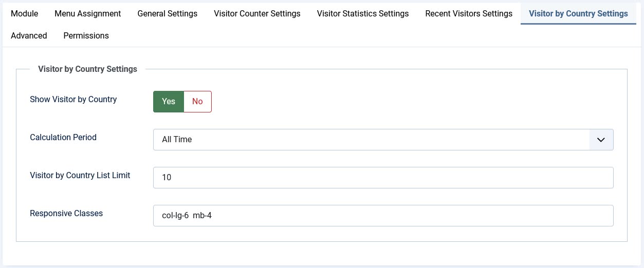The width and height of the screenshot is (644, 268).
Task: Click the Show Visitor by Country label
Action: click(x=73, y=100)
